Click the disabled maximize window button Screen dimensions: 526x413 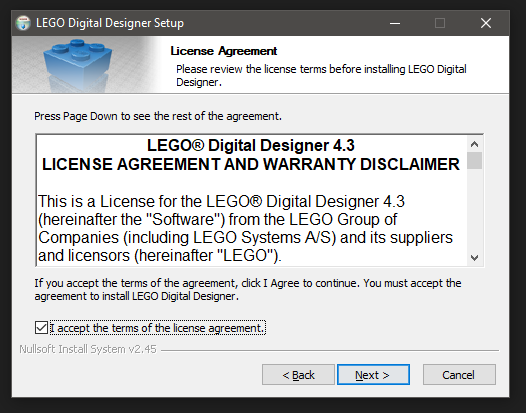pos(440,23)
